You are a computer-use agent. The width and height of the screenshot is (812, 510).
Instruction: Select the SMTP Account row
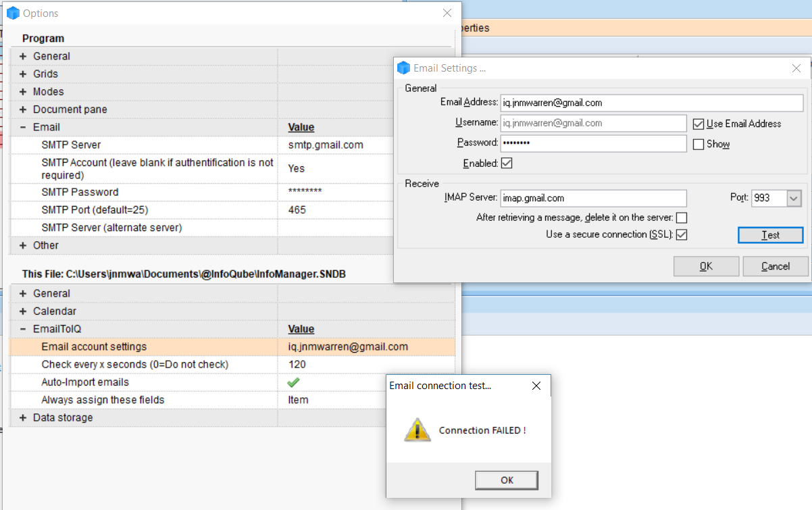coord(201,168)
